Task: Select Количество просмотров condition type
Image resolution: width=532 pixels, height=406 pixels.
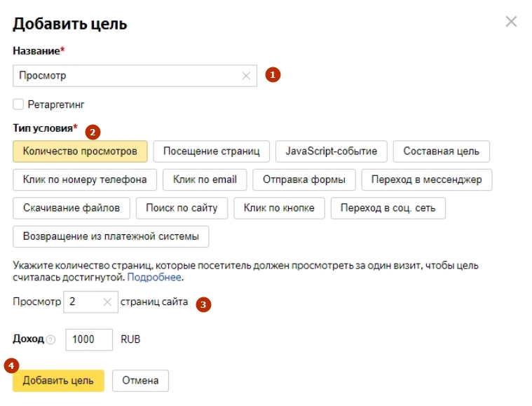Action: [x=80, y=151]
